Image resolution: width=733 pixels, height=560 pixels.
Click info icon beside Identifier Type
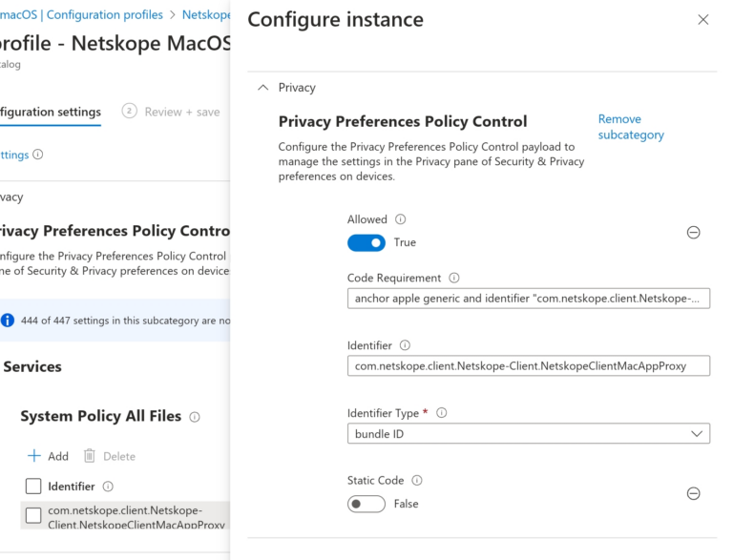click(442, 413)
